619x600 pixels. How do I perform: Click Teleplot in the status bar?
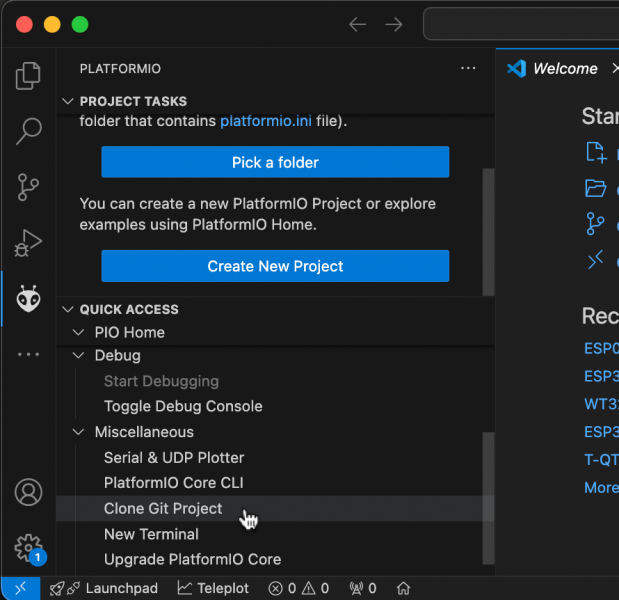212,588
